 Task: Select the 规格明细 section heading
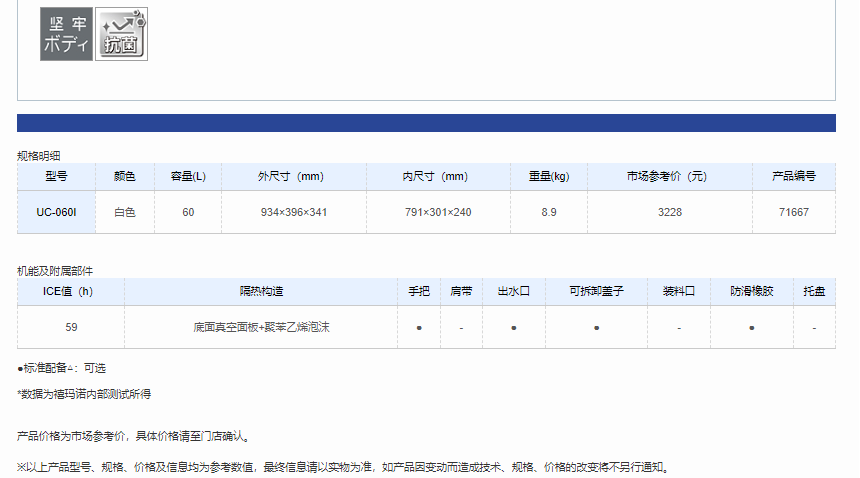coord(38,156)
